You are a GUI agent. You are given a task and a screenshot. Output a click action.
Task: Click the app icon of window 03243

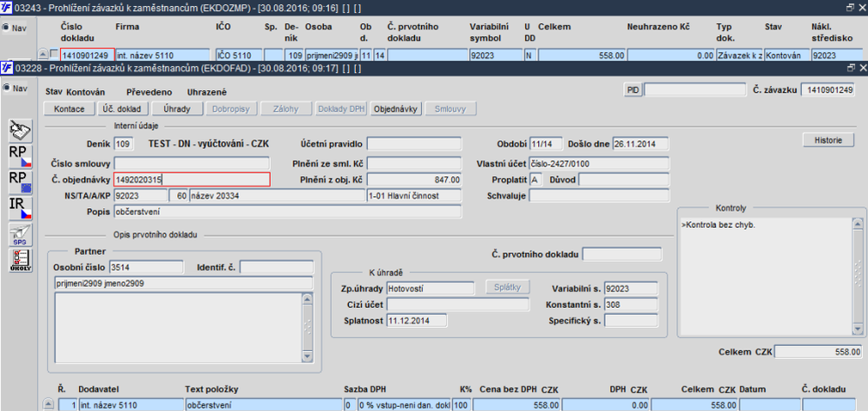(7, 7)
